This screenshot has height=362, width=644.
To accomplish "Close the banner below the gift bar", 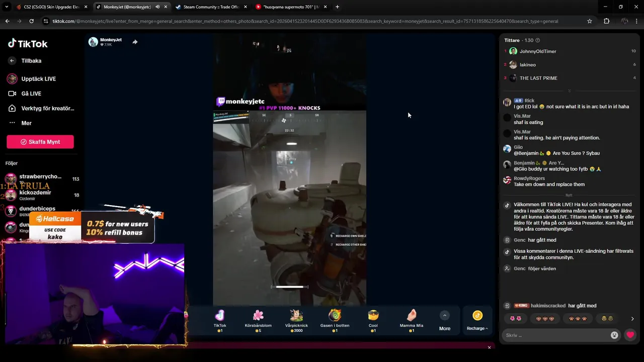I will click(489, 347).
